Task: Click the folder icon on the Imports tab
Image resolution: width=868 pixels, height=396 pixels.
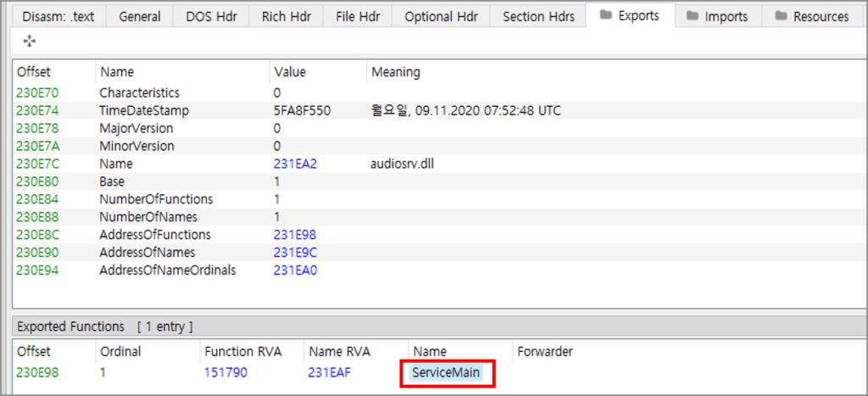Action: 693,16
